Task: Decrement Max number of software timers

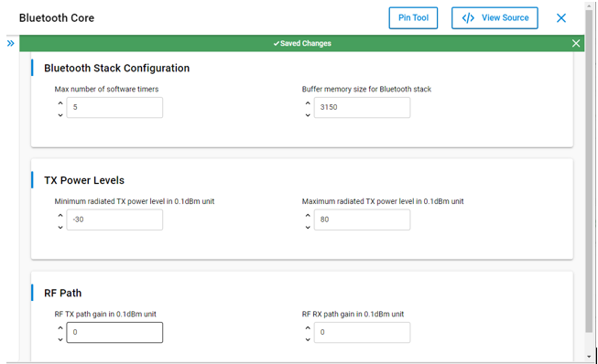Action: point(60,115)
